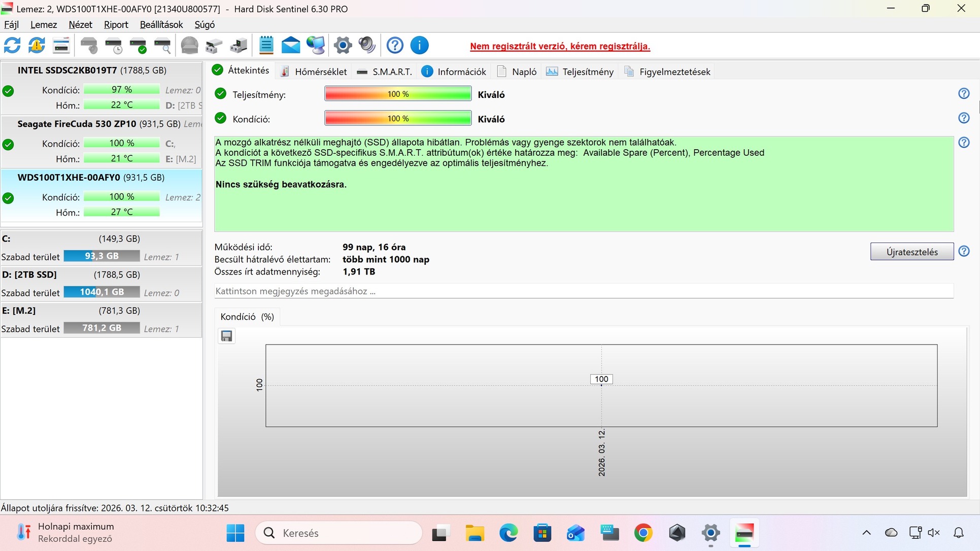Viewport: 980px width, 551px height.
Task: Switch to the S.M.A.R.T. tab
Action: (384, 72)
